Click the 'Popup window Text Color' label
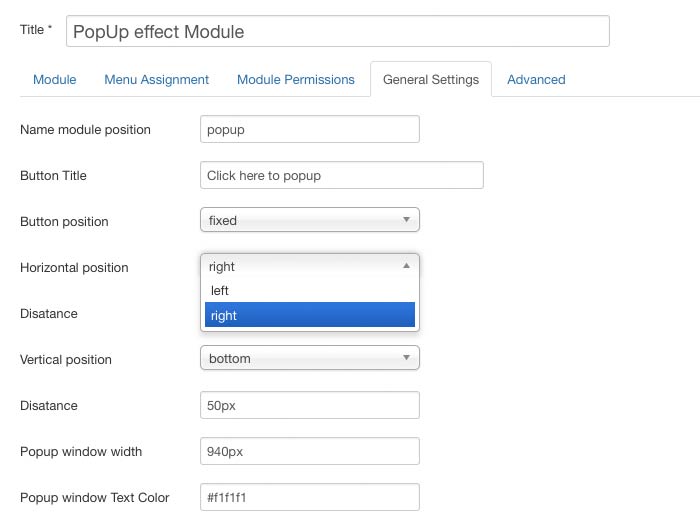Screen dimensions: 700x525 pos(94,498)
